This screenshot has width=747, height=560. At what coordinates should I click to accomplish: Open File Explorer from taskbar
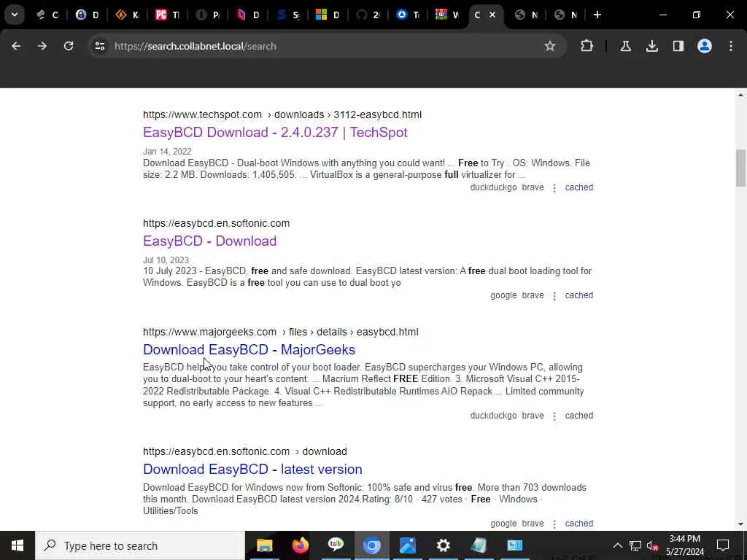264,545
